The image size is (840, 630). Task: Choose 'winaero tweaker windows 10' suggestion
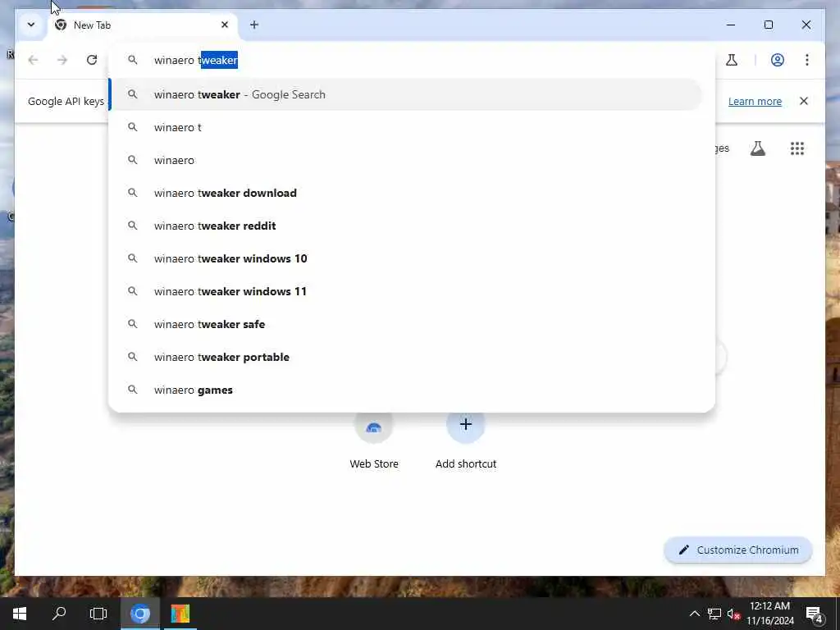pyautogui.click(x=406, y=258)
